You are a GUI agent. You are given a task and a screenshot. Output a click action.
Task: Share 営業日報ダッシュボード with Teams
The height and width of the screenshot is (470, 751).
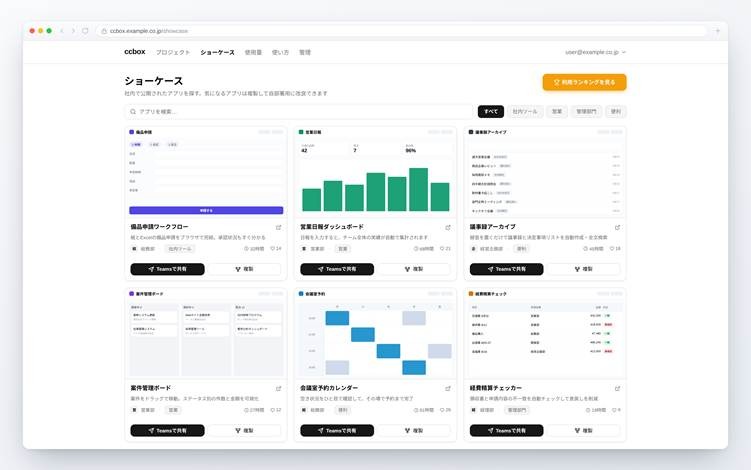coord(337,269)
